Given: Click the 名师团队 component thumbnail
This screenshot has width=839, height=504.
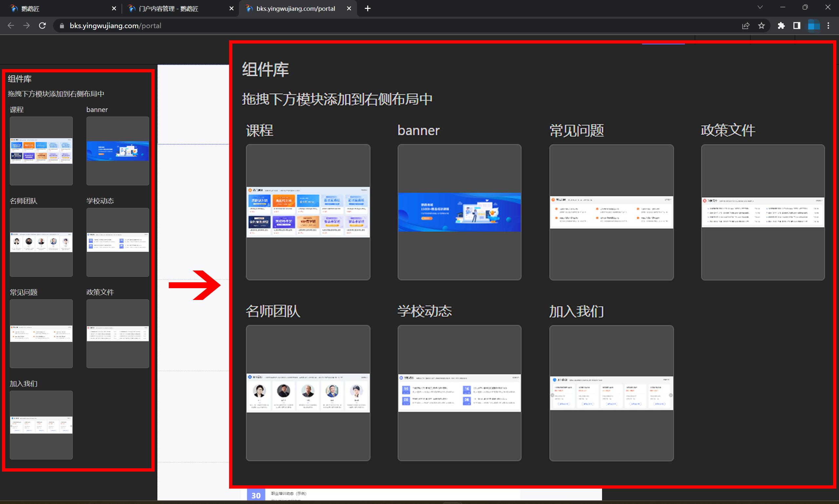Looking at the screenshot, I should click(41, 242).
